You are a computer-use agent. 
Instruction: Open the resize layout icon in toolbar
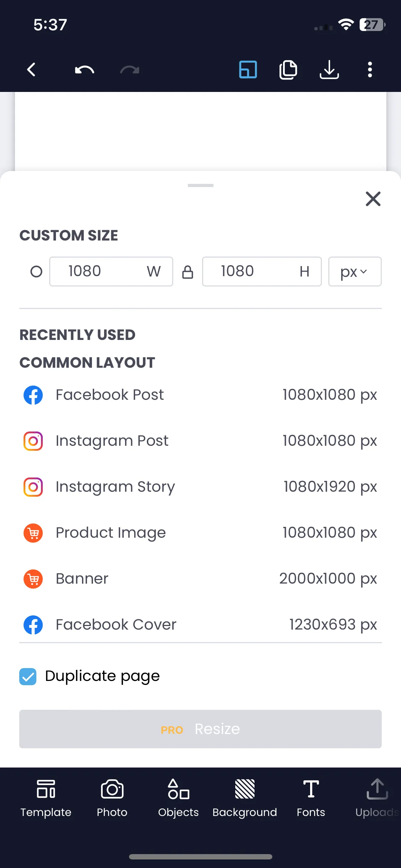point(248,69)
